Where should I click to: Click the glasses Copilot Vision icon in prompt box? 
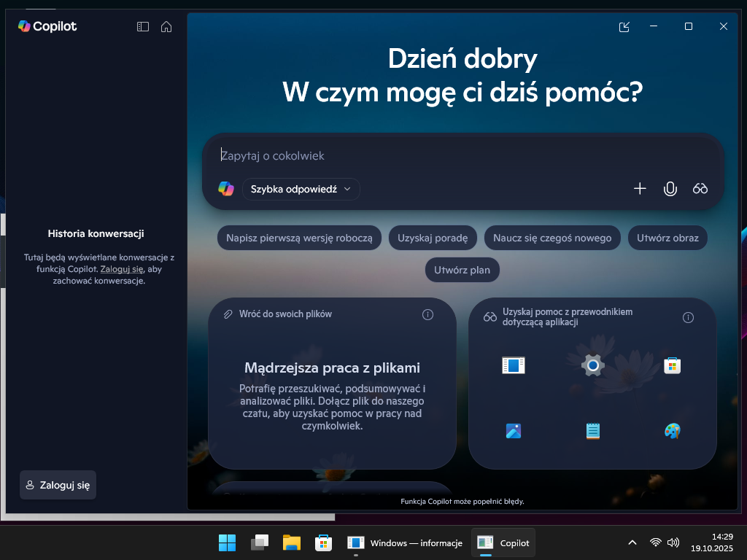coord(700,189)
